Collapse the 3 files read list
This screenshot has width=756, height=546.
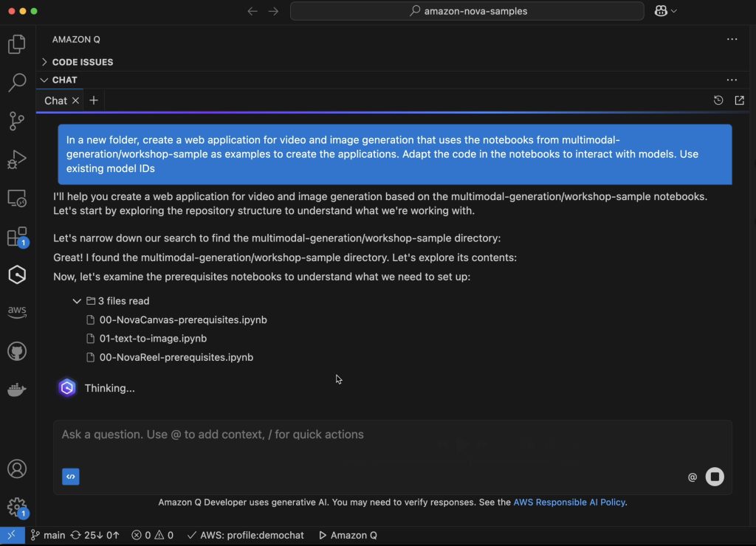77,301
